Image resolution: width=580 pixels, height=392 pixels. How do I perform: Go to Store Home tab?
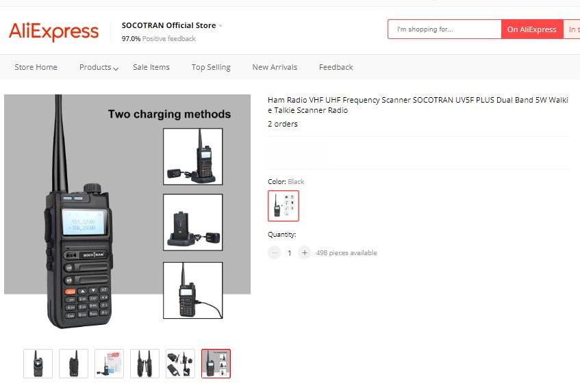point(36,67)
